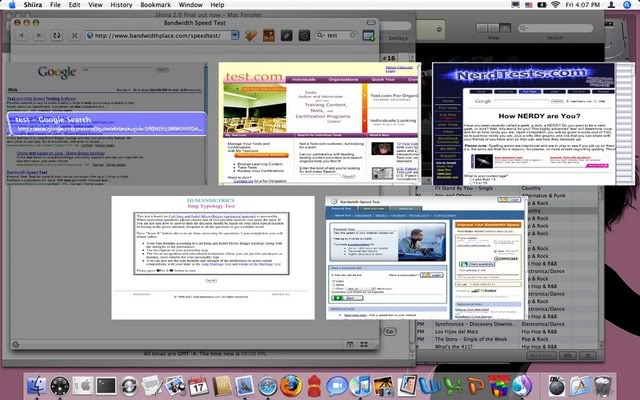Go forward using the Shiira forward arrow

[x=39, y=36]
